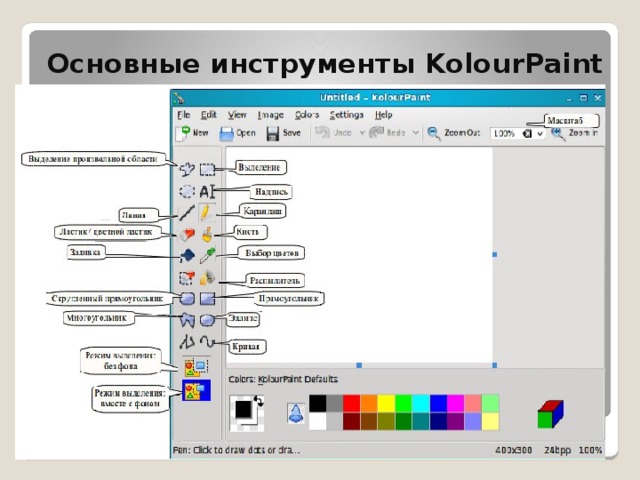
Task: Open the Edit menu
Action: [x=209, y=115]
